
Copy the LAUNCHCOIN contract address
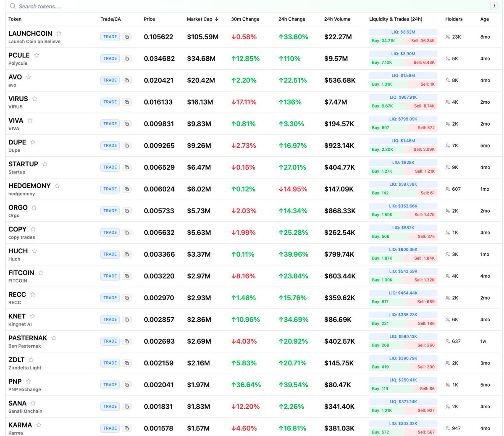tap(126, 37)
